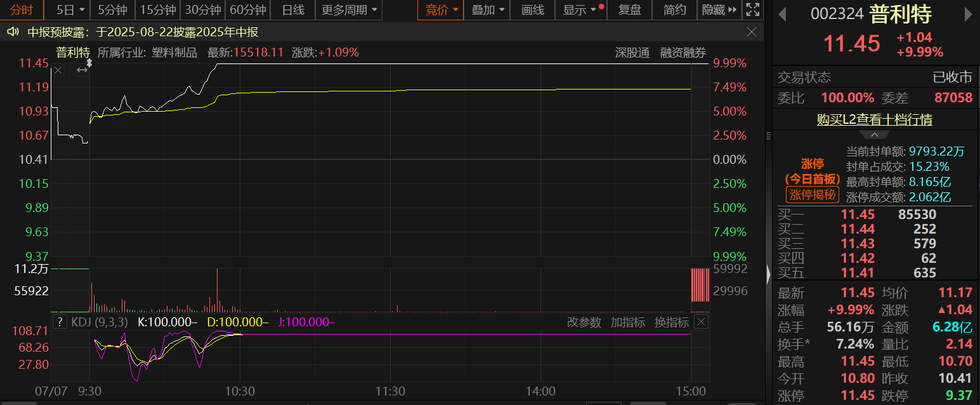This screenshot has height=405, width=980.
Task: Collapse the order book with chevron up
Action: (x=874, y=135)
